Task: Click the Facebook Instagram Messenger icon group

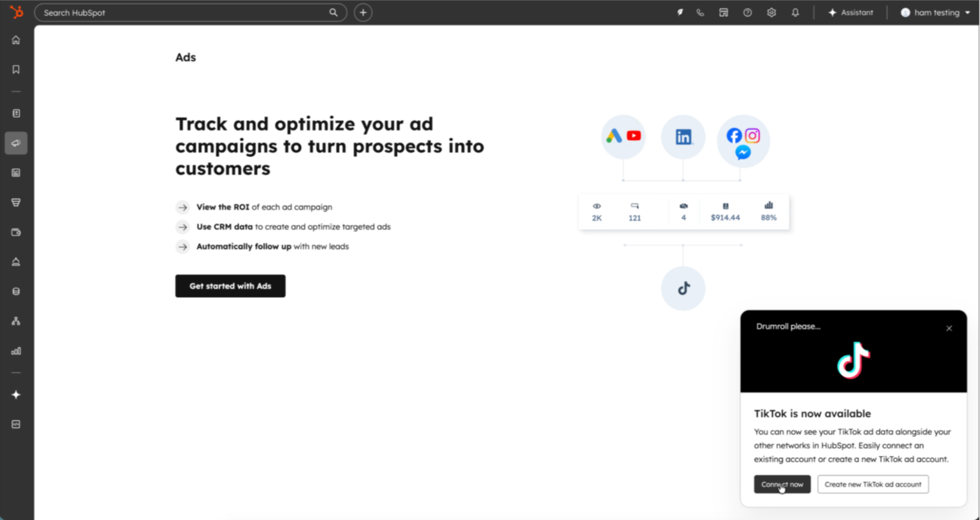Action: pos(743,142)
